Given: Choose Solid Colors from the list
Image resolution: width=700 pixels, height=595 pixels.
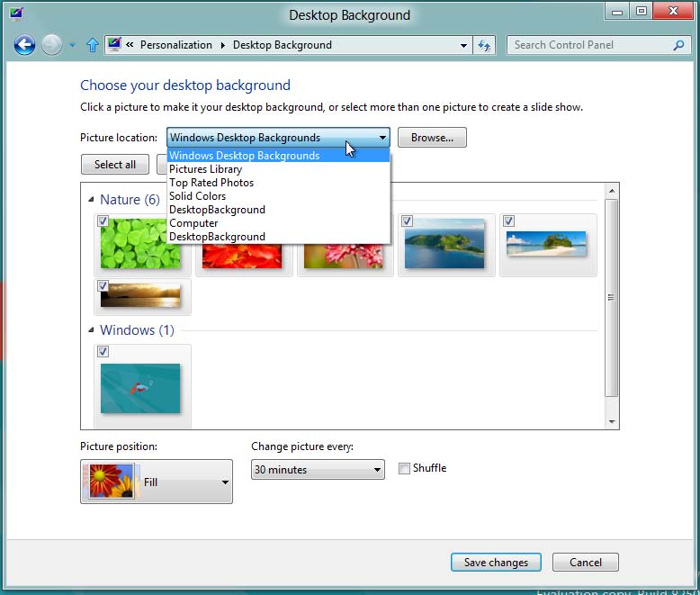Looking at the screenshot, I should click(197, 196).
